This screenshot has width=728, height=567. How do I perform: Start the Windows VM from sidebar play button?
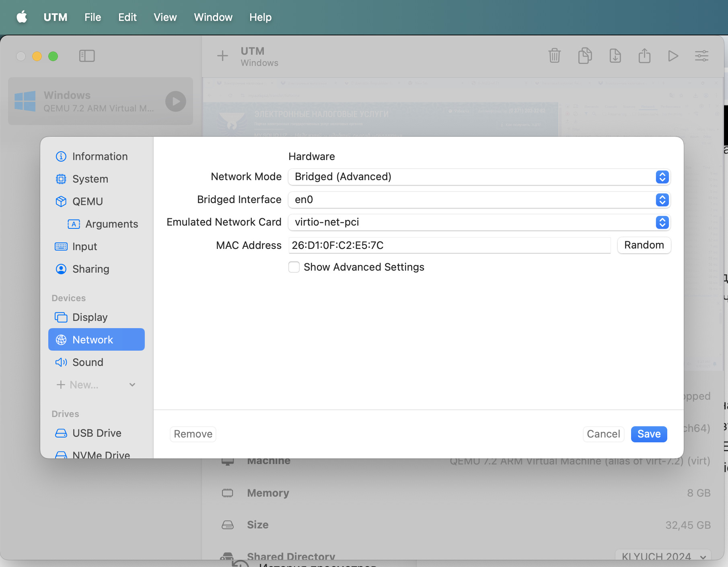(176, 101)
